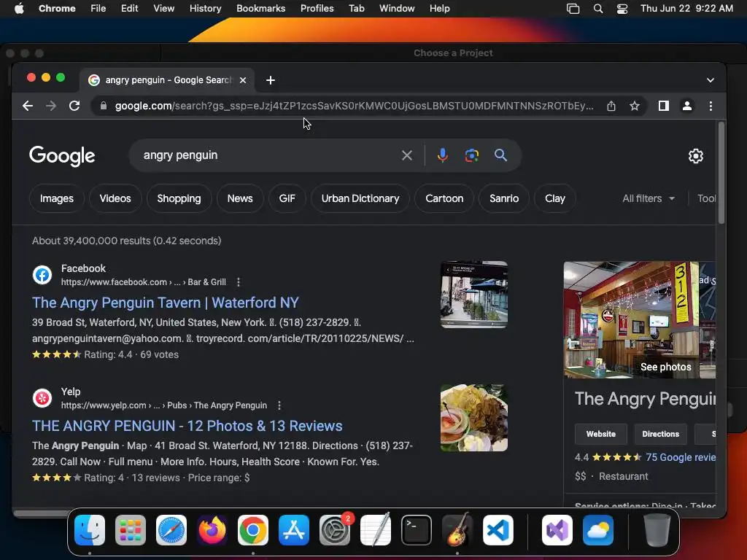This screenshot has width=747, height=560.
Task: Click the vertical page scrollbar
Action: pos(721,172)
